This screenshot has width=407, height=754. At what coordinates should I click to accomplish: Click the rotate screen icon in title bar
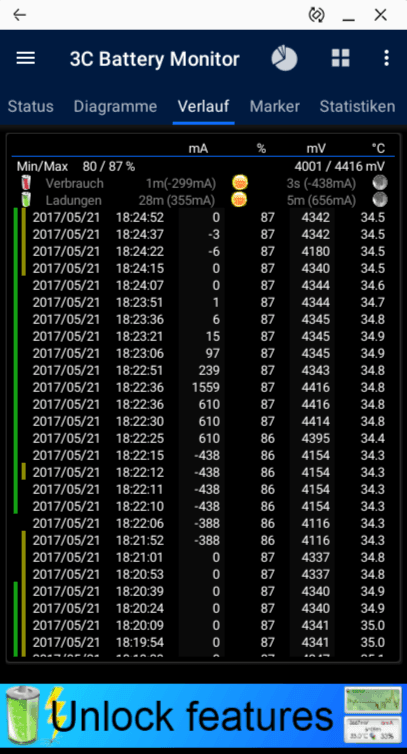316,15
